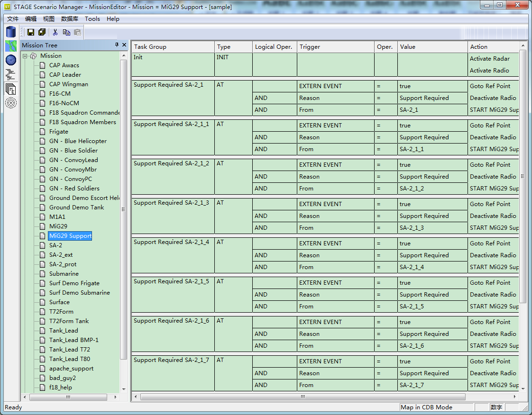Select SA-2_ext in Mission Tree
The height and width of the screenshot is (415, 532).
[x=61, y=254]
